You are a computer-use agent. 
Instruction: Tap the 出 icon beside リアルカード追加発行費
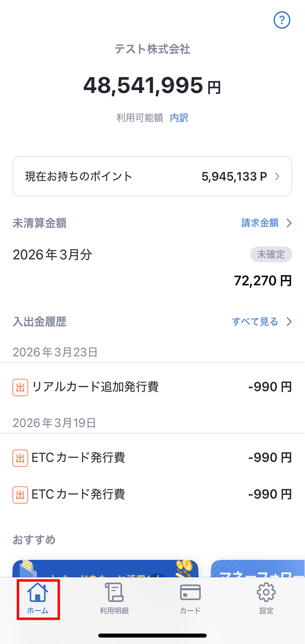click(20, 387)
